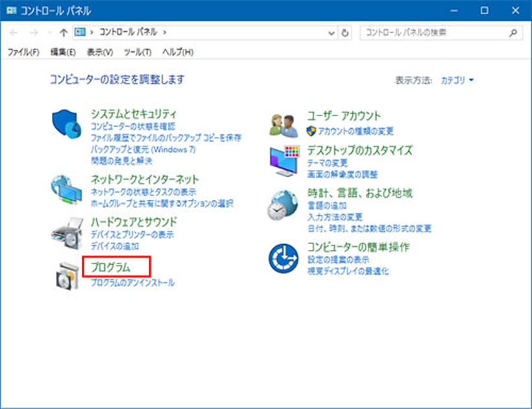Viewport: 532px width, 409px height.
Task: Click the Network and Internet globe icon
Action: pos(66,190)
